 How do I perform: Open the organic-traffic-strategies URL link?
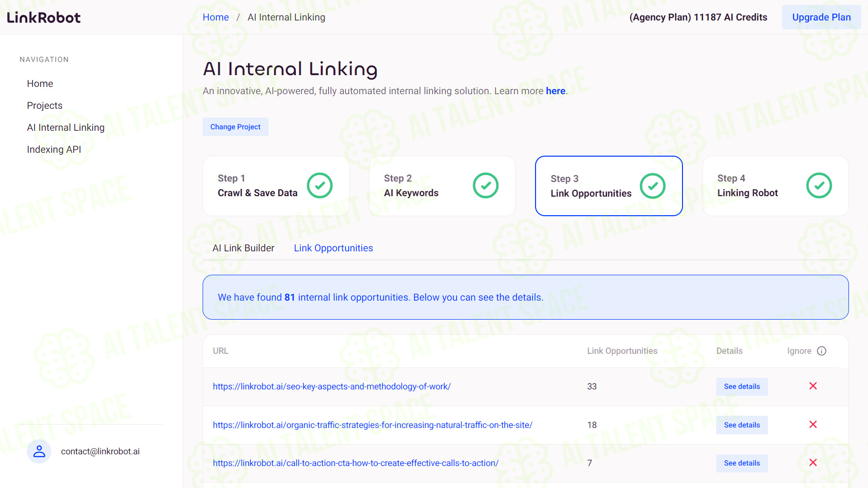[x=372, y=425]
